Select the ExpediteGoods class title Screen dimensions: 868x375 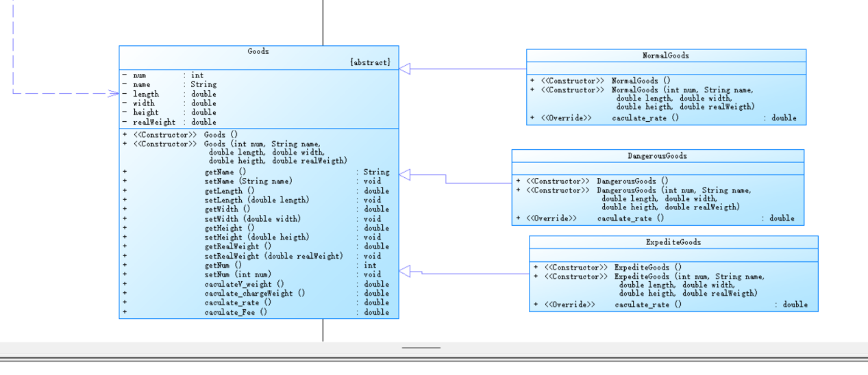pyautogui.click(x=673, y=242)
